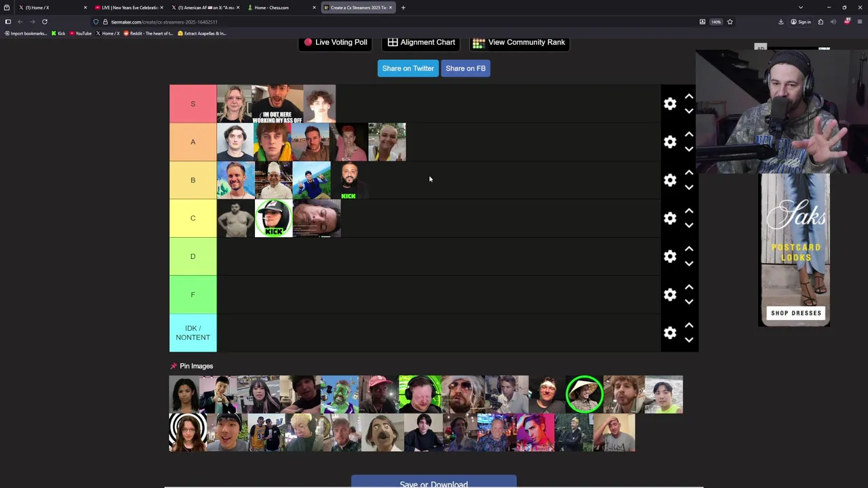The image size is (868, 488).
Task: Click the AdBlock extension icon
Action: (847, 22)
